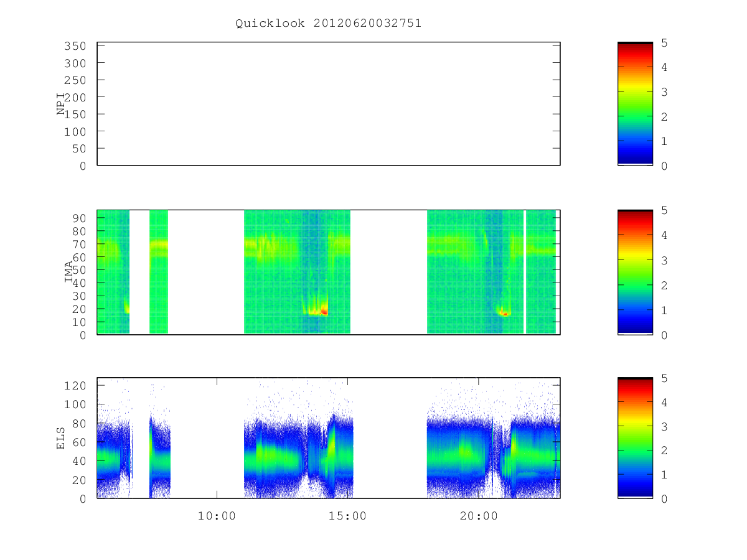Click the ELS panel colorbar
The width and height of the screenshot is (747, 560).
[635, 437]
